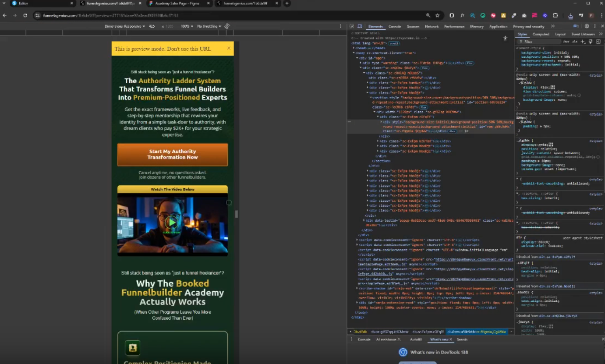Image resolution: width=605 pixels, height=364 pixels.
Task: Select the highlighted div breadcrumb ending CglWw
Action: click(x=477, y=332)
